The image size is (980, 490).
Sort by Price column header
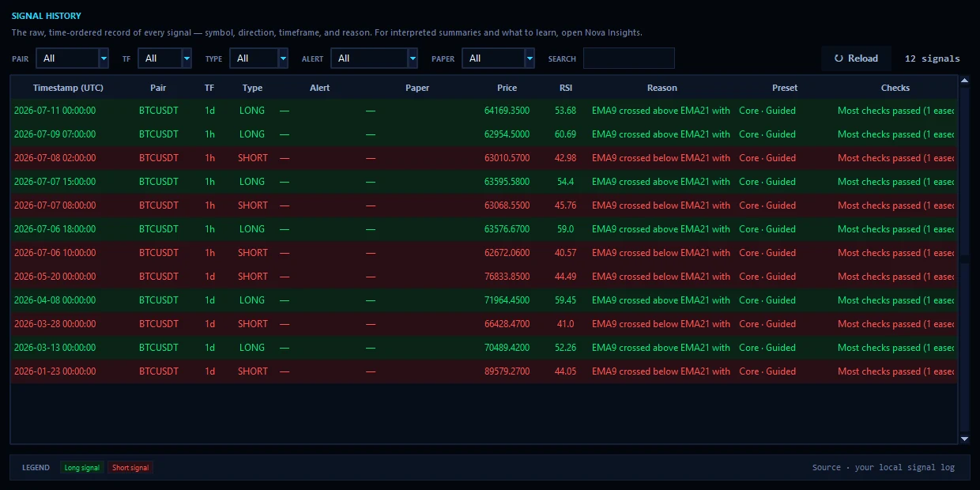[x=507, y=88]
